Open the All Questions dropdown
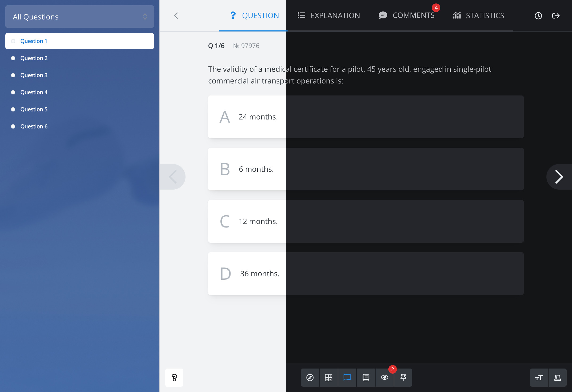Viewport: 572px width, 392px height. click(79, 17)
